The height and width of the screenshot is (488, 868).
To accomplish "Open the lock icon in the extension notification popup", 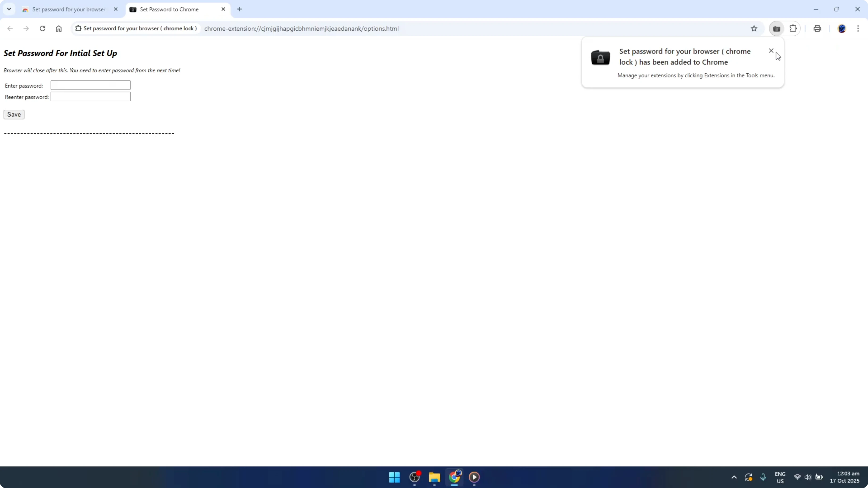I will [x=601, y=58].
